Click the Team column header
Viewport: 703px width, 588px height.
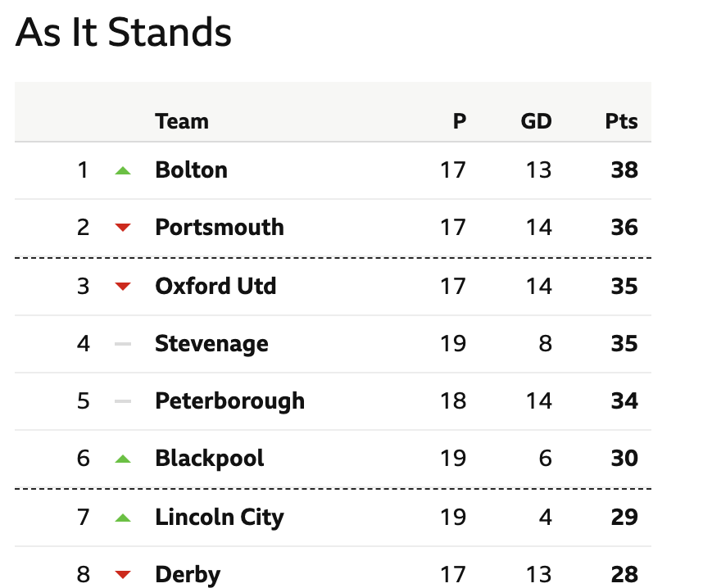(x=182, y=121)
